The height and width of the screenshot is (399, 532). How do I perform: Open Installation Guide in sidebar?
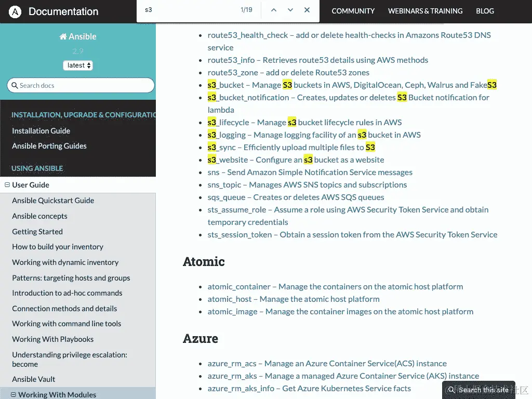(x=41, y=130)
